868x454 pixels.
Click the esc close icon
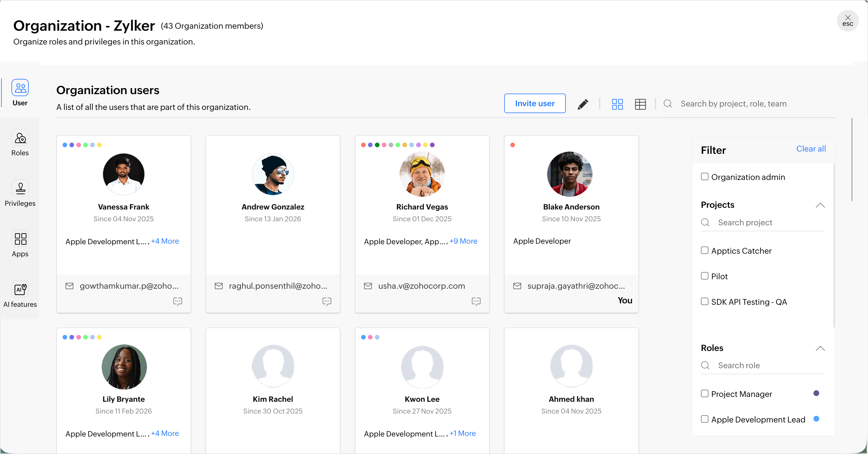click(847, 21)
